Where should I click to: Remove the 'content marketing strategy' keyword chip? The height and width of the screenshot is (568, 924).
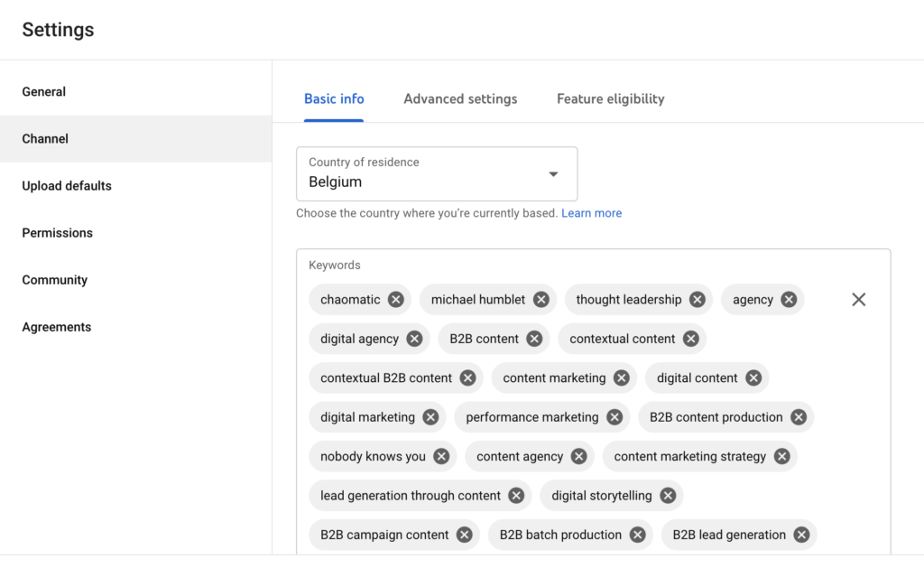pos(782,456)
